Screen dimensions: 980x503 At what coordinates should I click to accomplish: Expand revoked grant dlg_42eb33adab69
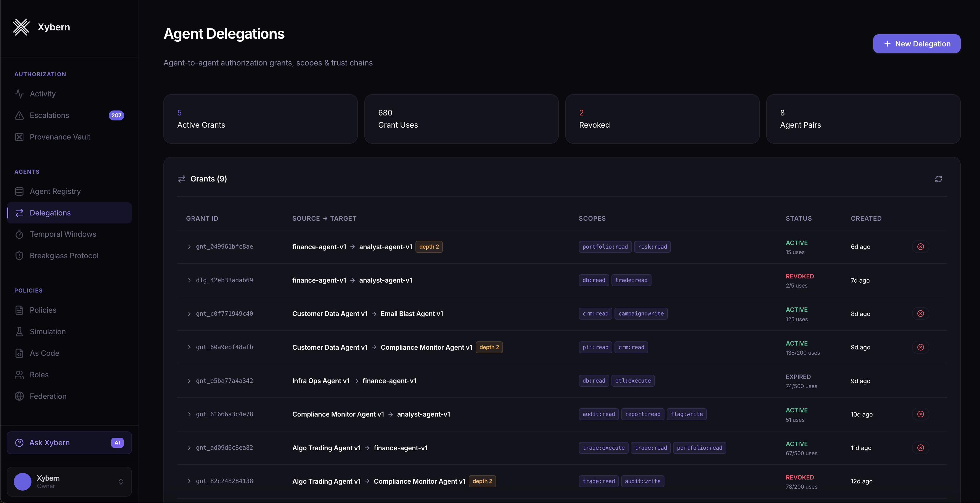click(189, 280)
